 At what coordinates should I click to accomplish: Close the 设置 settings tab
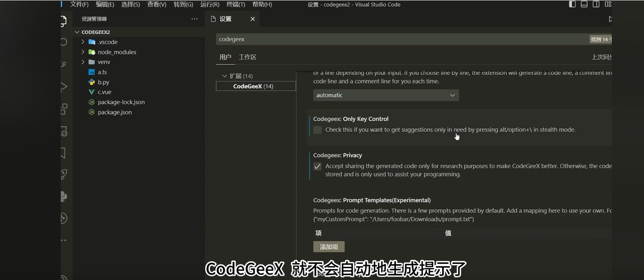(253, 19)
